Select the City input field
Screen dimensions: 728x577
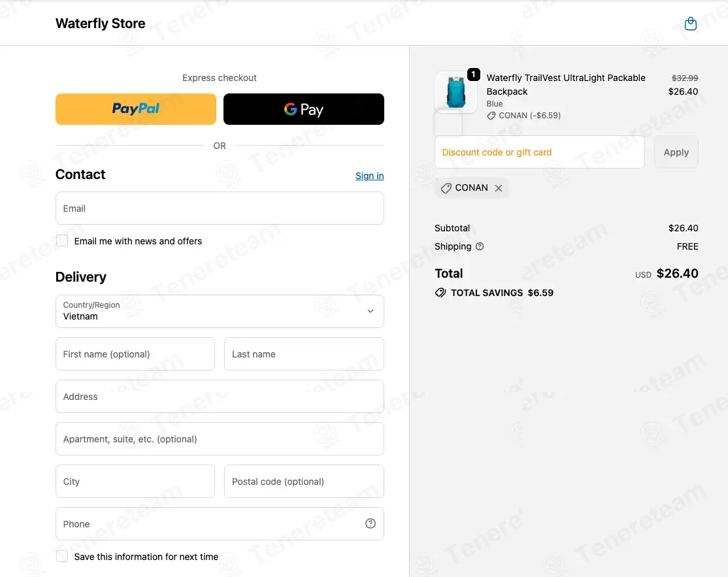[x=135, y=482]
